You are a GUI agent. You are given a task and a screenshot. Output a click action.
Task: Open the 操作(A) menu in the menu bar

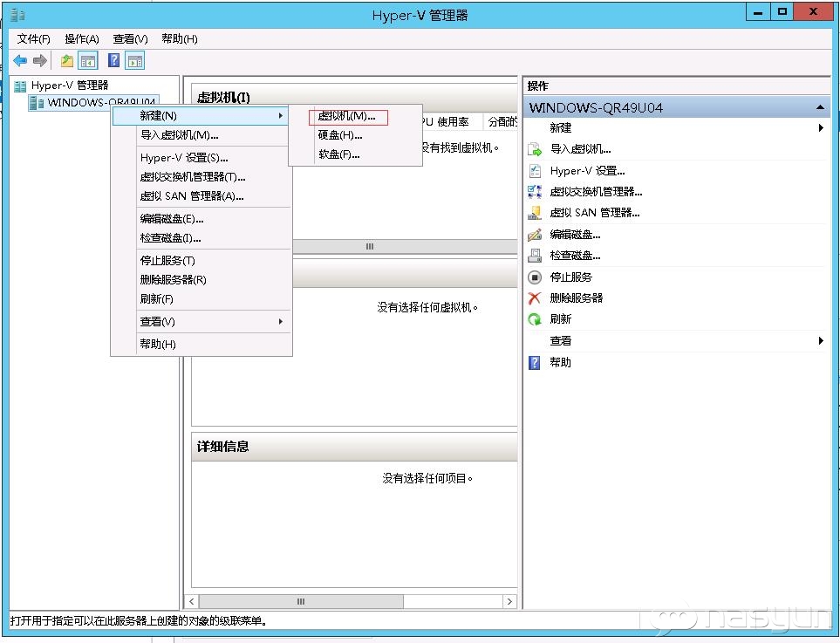pyautogui.click(x=82, y=38)
